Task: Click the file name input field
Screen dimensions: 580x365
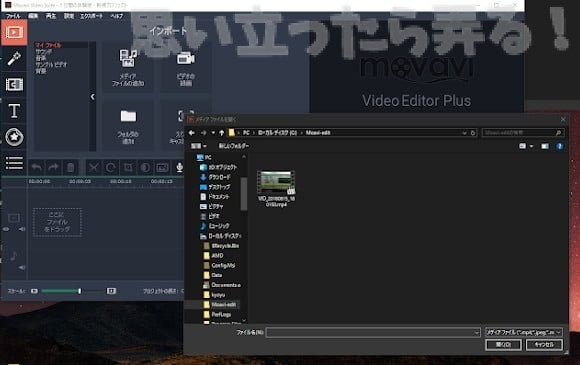Action: click(373, 332)
